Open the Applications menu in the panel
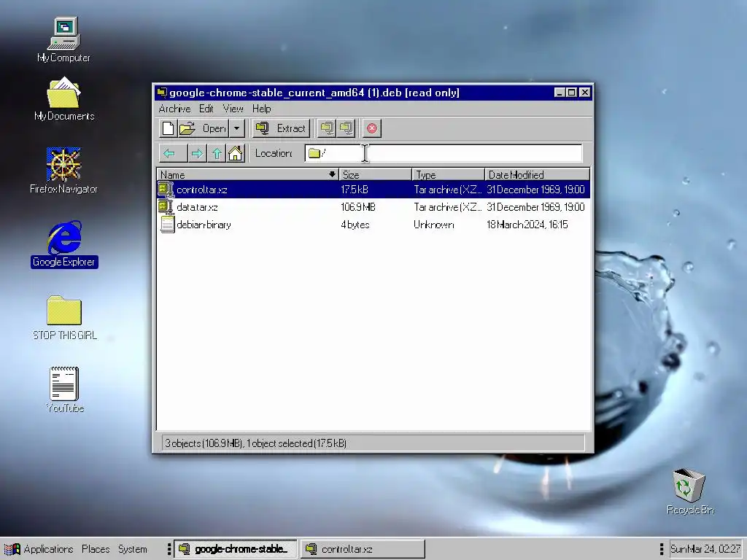 point(39,549)
